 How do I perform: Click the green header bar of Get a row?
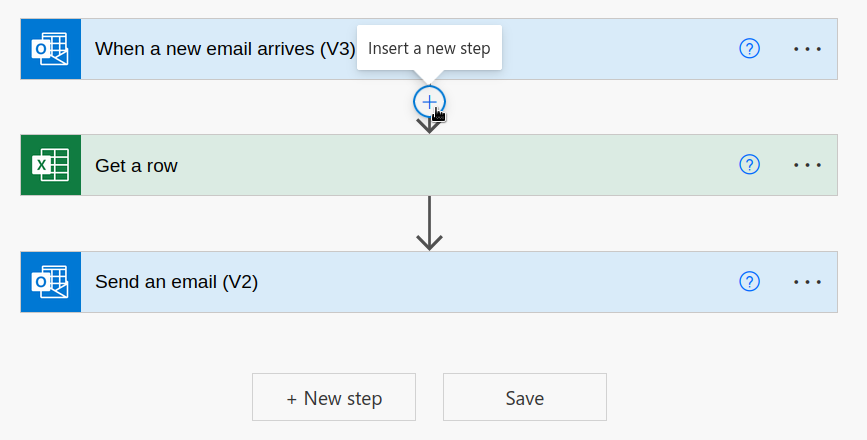[429, 165]
